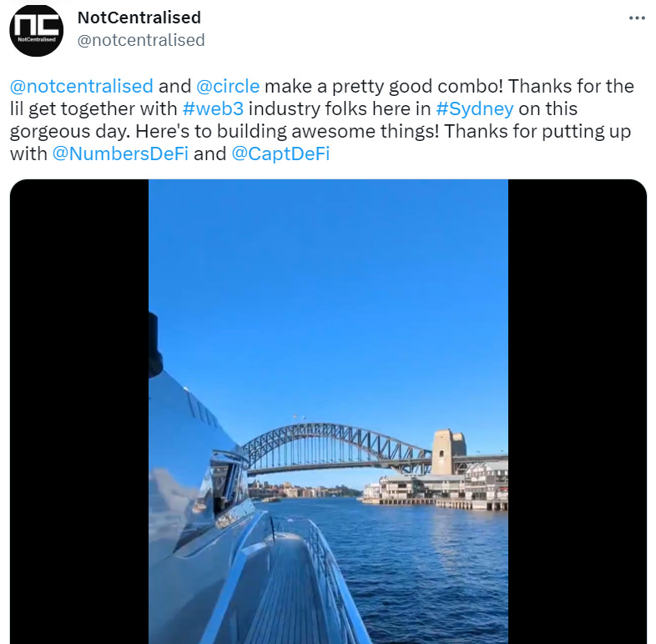
Task: Click the stone bridge pylon in the video
Action: (448, 451)
